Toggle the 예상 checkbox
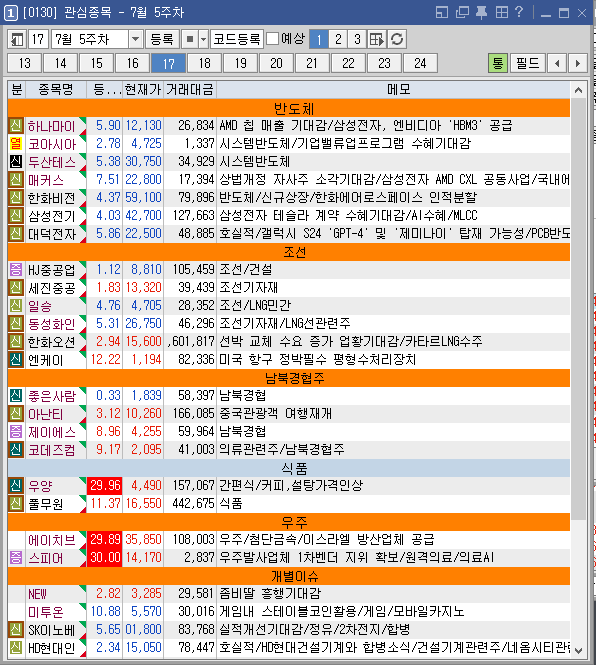This screenshot has width=596, height=665. [x=272, y=39]
